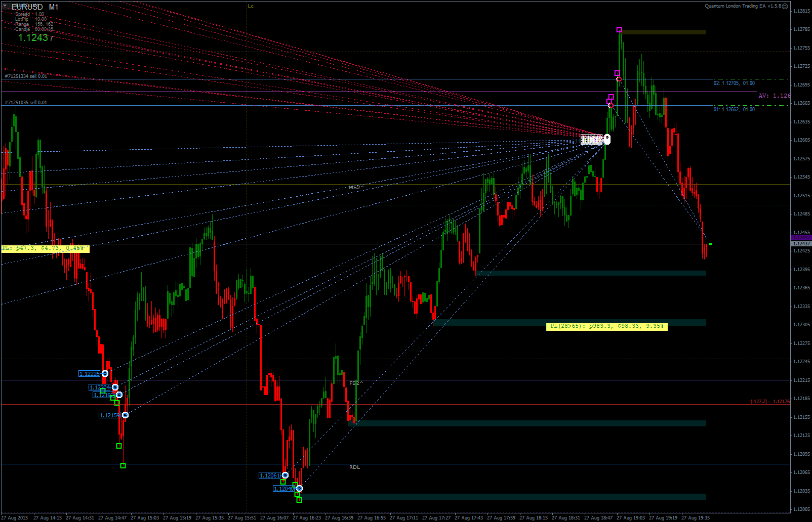
Task: Click the white marker where trendlines converge
Action: click(607, 139)
